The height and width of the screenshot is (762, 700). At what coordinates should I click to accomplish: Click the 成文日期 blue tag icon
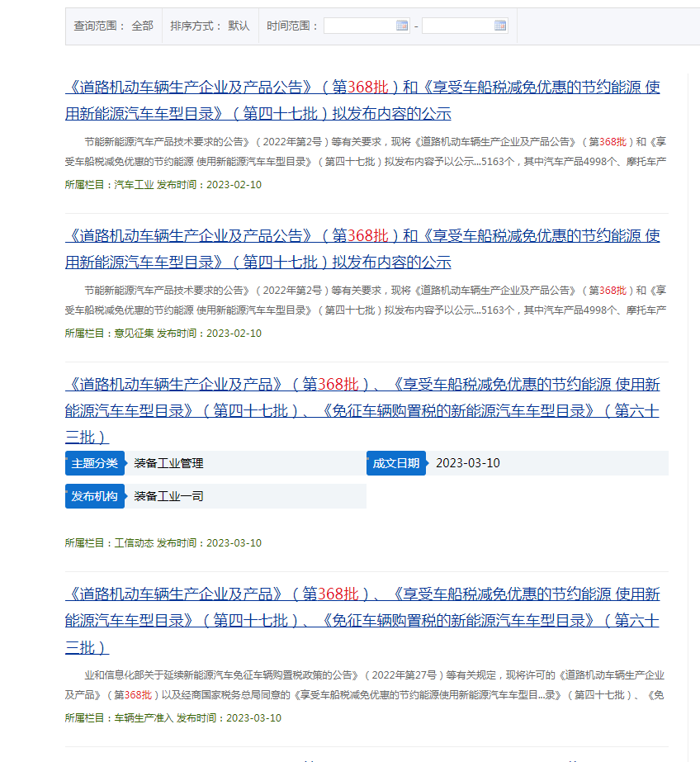[396, 463]
